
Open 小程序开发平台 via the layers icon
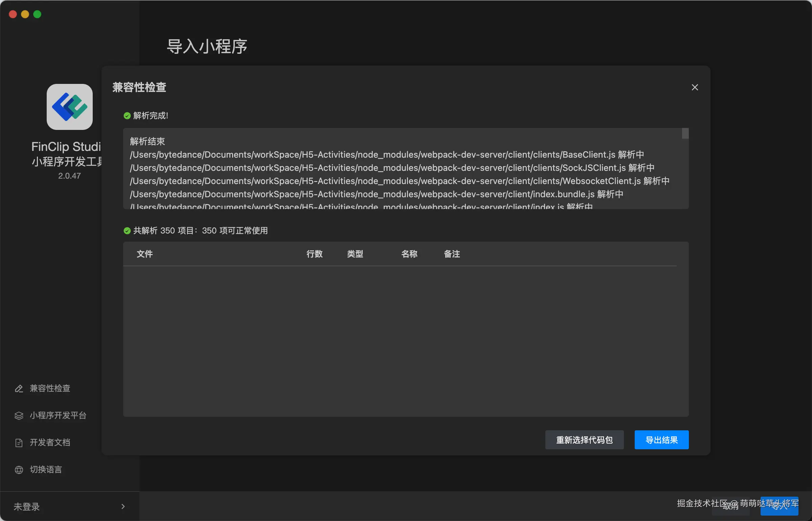(x=19, y=415)
